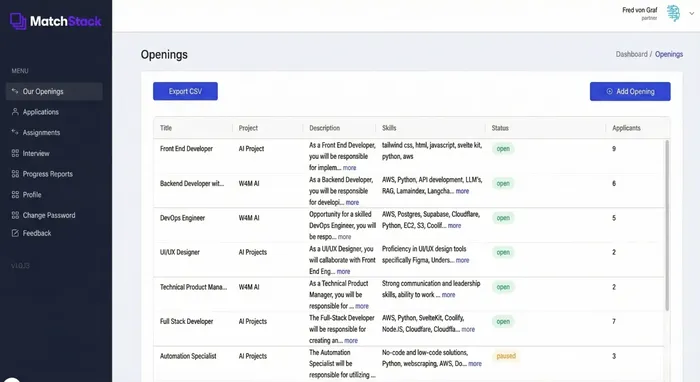Show more of Technical Product Manager skills
Image resolution: width=700 pixels, height=382 pixels.
[449, 295]
